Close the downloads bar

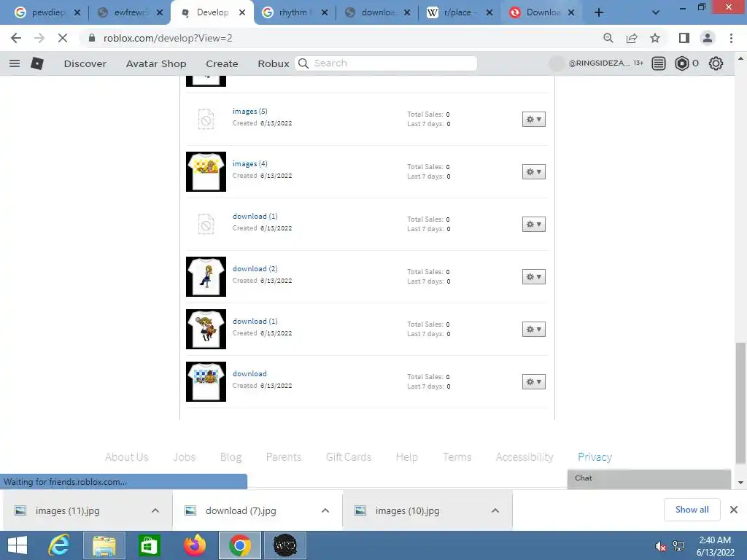click(x=734, y=510)
